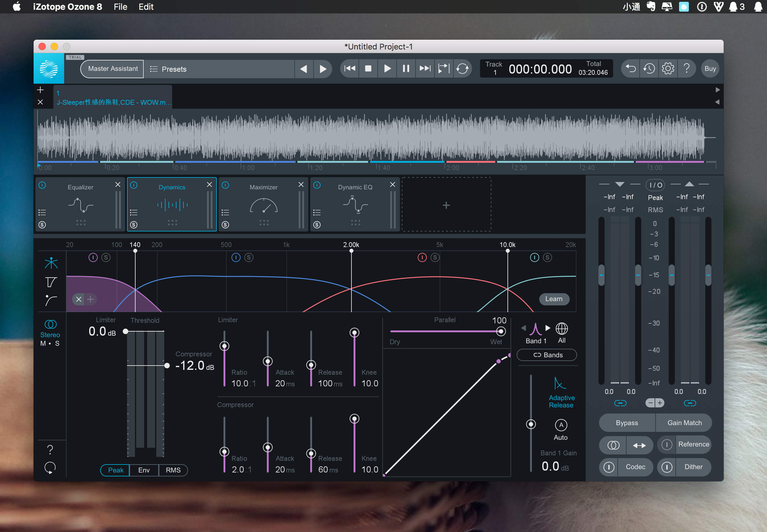Viewport: 767px width, 532px height.
Task: Toggle Dither power button
Action: (x=667, y=467)
